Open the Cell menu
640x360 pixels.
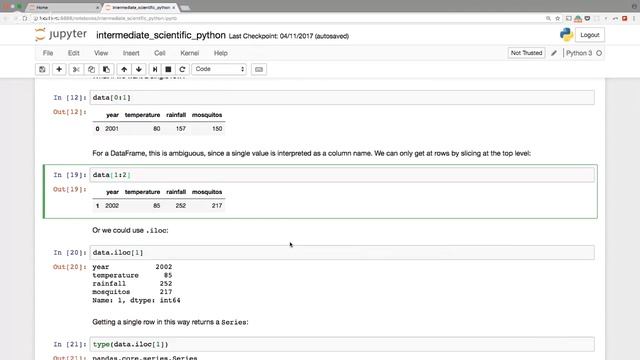click(160, 53)
